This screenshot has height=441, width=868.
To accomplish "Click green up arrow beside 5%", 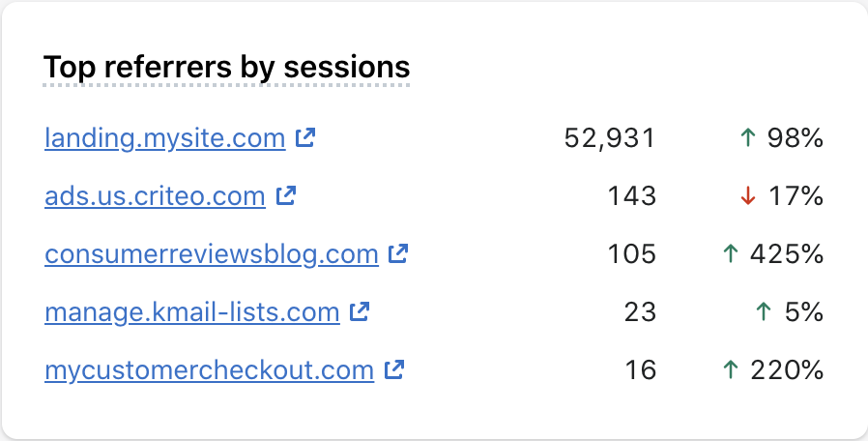I will pyautogui.click(x=764, y=311).
